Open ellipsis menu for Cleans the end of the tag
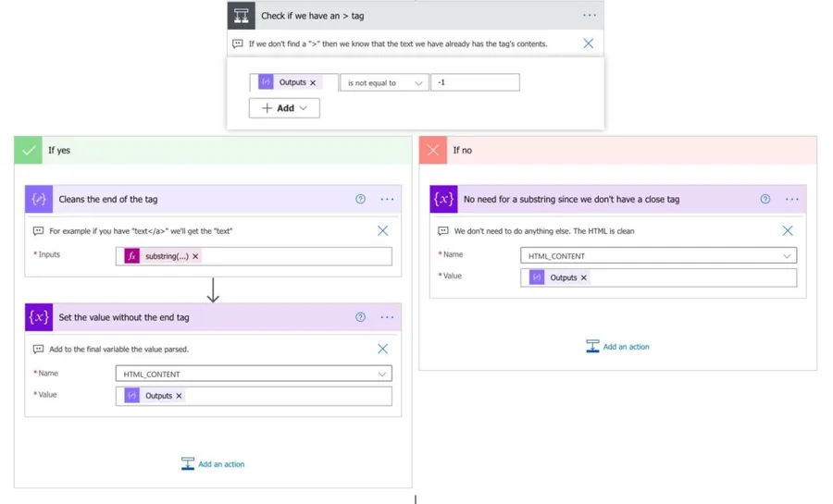This screenshot has height=504, width=833. coord(387,199)
